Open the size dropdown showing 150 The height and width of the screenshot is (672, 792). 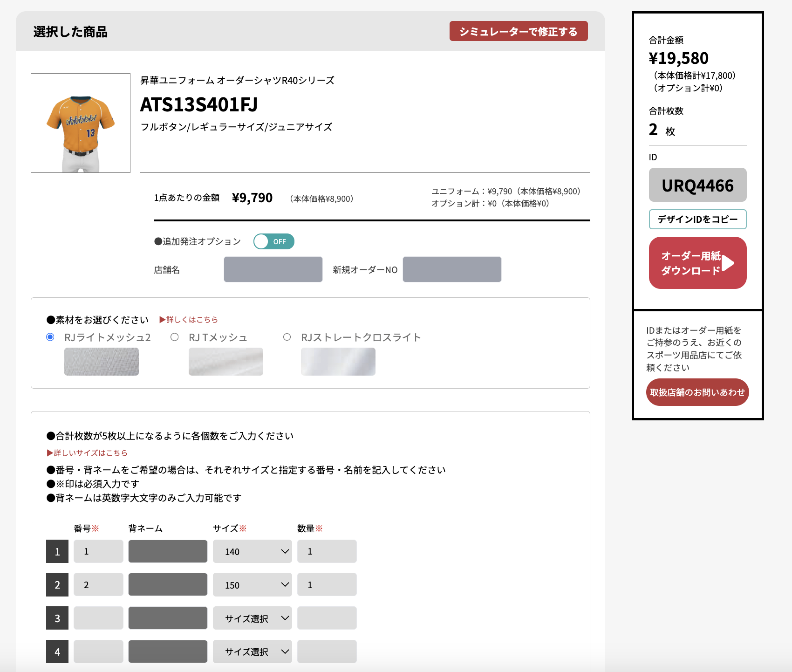pyautogui.click(x=252, y=584)
